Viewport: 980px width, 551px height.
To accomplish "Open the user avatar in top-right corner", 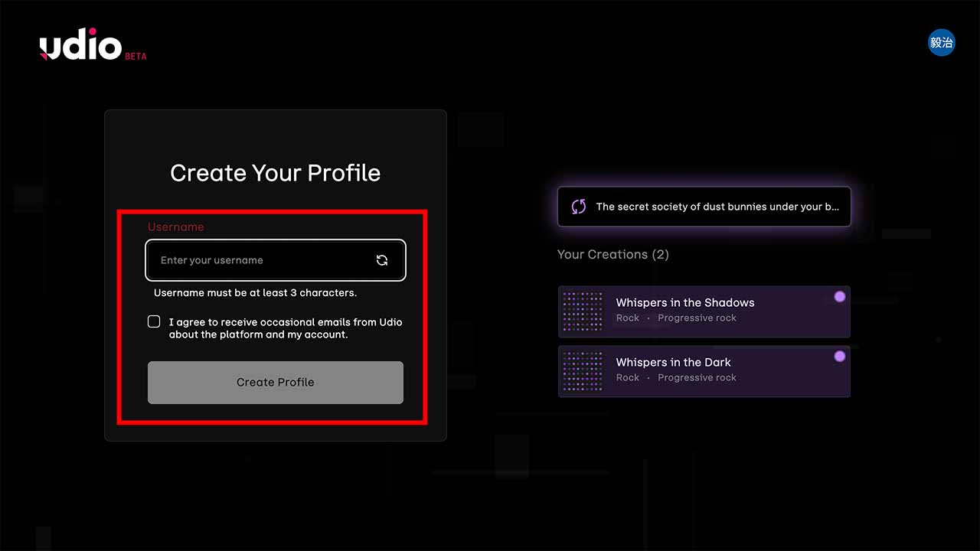I will point(941,43).
